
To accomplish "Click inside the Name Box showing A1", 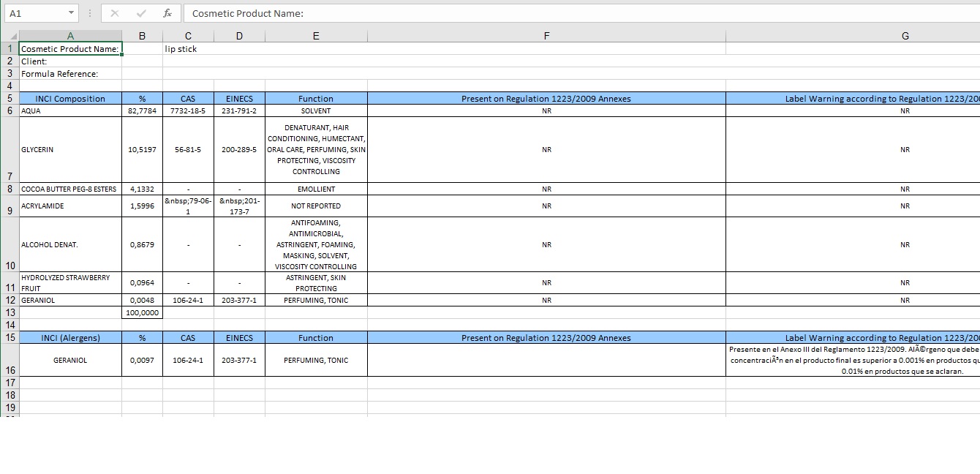I will (37, 12).
